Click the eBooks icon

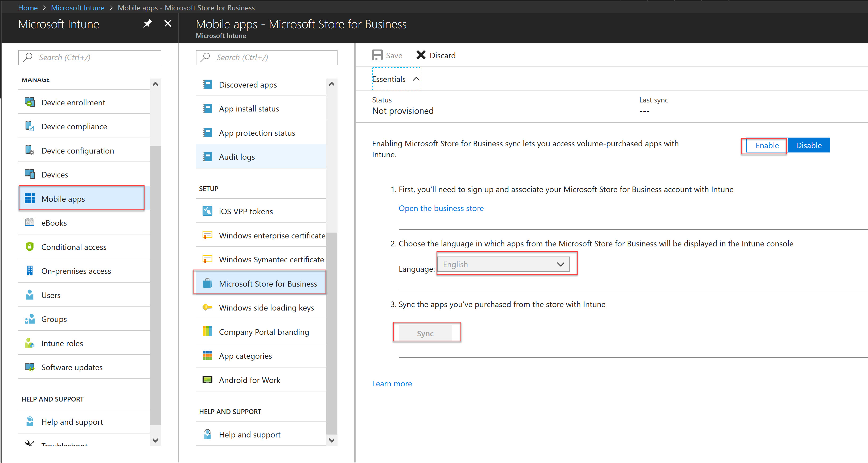click(30, 222)
